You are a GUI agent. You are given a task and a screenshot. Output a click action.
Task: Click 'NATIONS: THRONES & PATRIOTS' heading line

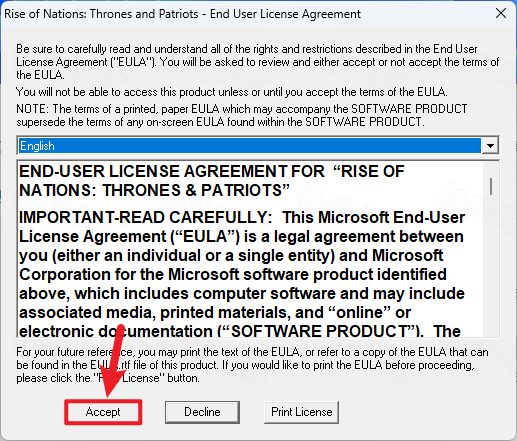point(154,190)
